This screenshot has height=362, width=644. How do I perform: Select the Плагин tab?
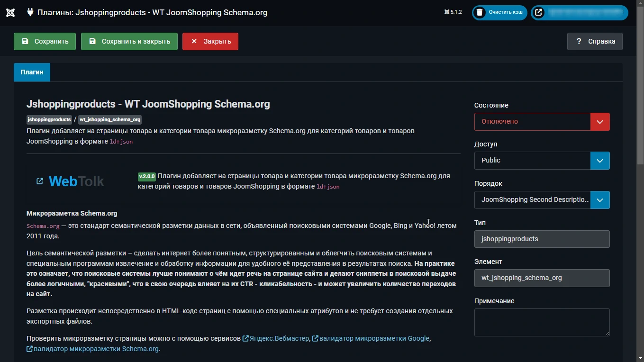(32, 72)
